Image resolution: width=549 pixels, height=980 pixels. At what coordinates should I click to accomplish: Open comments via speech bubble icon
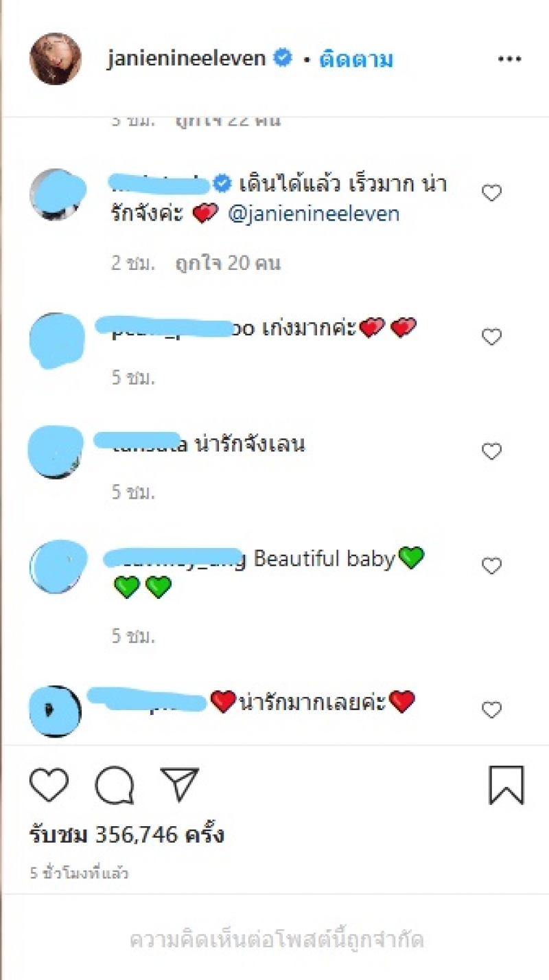tap(114, 786)
